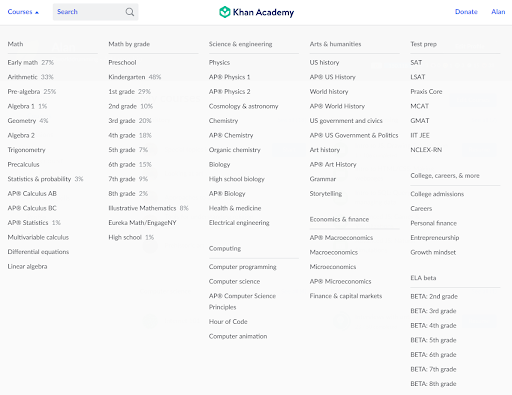Go to AP® Physics 1

tap(229, 77)
